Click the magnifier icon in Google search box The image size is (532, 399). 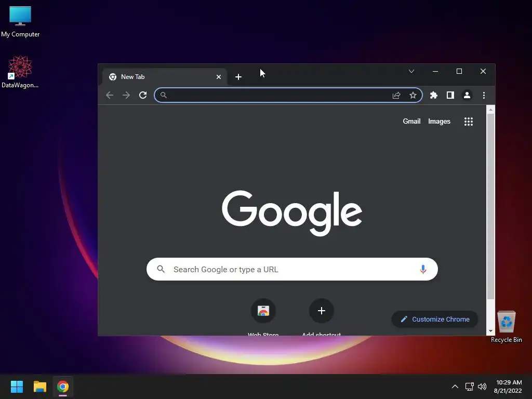(161, 269)
